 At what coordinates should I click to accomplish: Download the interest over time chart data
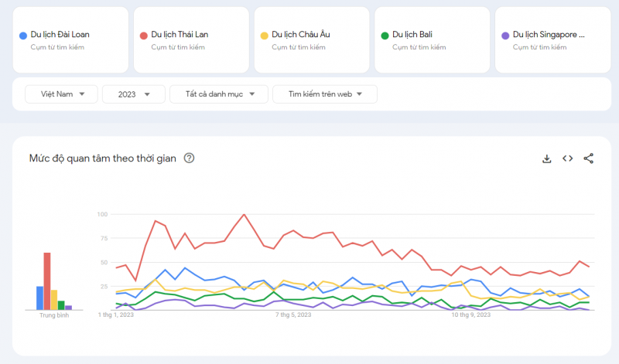click(546, 158)
